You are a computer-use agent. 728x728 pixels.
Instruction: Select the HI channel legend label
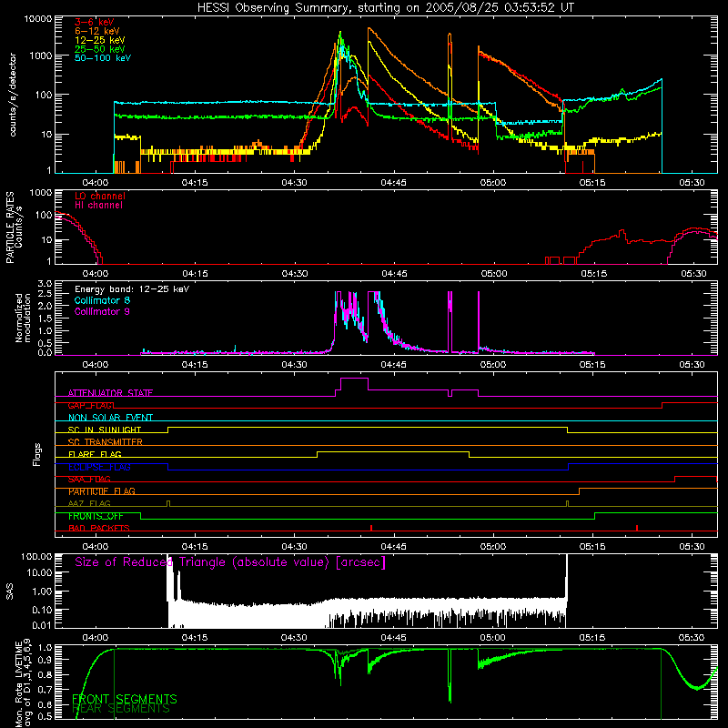pyautogui.click(x=98, y=205)
